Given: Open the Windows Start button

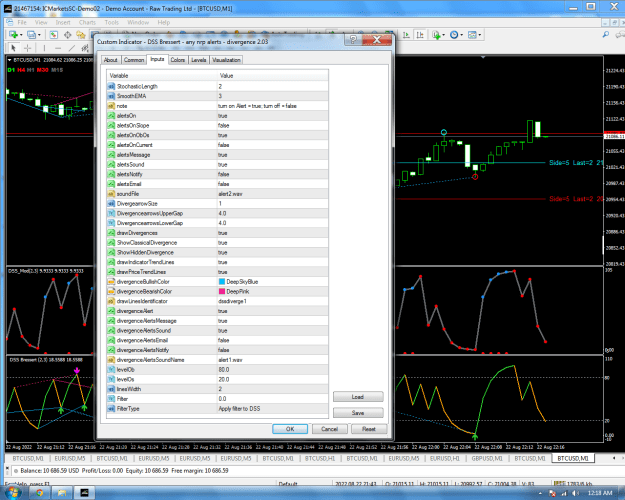Looking at the screenshot, I should tap(12, 493).
